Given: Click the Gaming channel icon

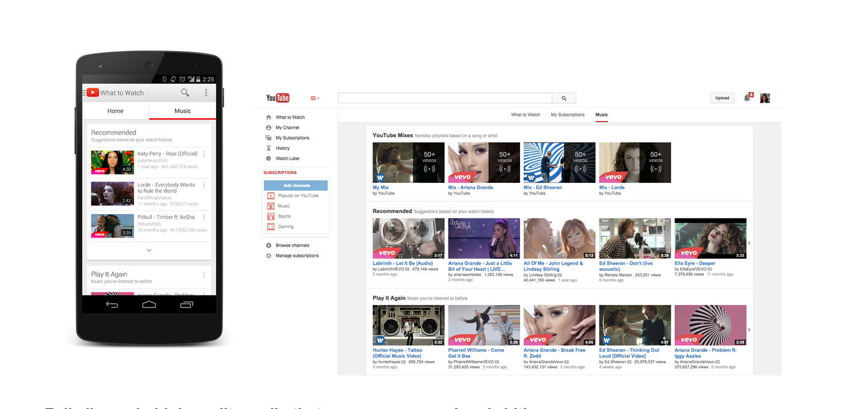Looking at the screenshot, I should tap(271, 227).
